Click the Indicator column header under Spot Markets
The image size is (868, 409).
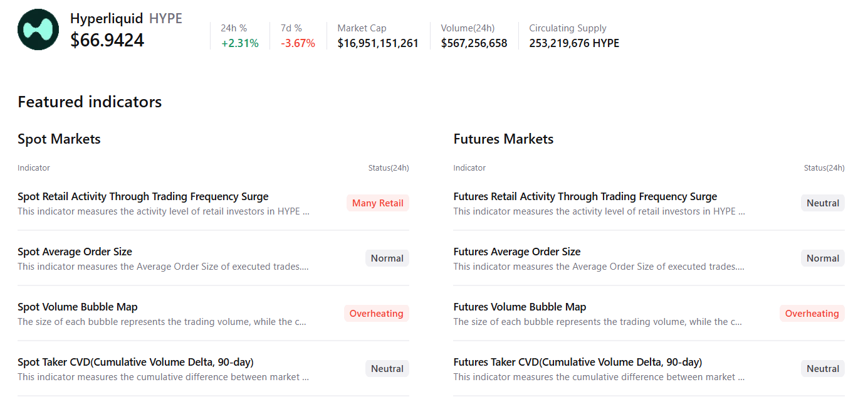coord(34,167)
